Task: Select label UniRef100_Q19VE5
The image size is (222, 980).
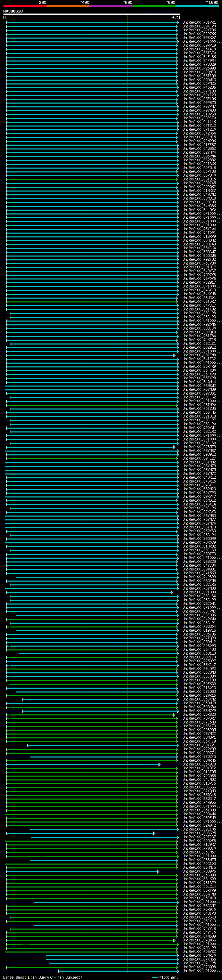Action: click(199, 630)
